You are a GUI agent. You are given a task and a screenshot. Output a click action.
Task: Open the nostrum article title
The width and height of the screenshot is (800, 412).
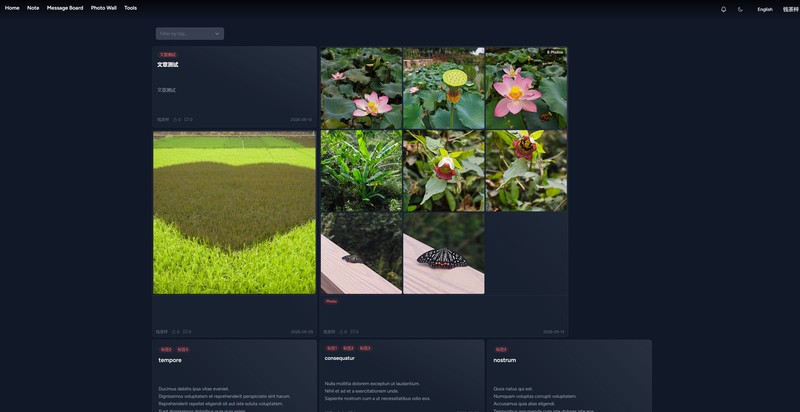click(505, 360)
